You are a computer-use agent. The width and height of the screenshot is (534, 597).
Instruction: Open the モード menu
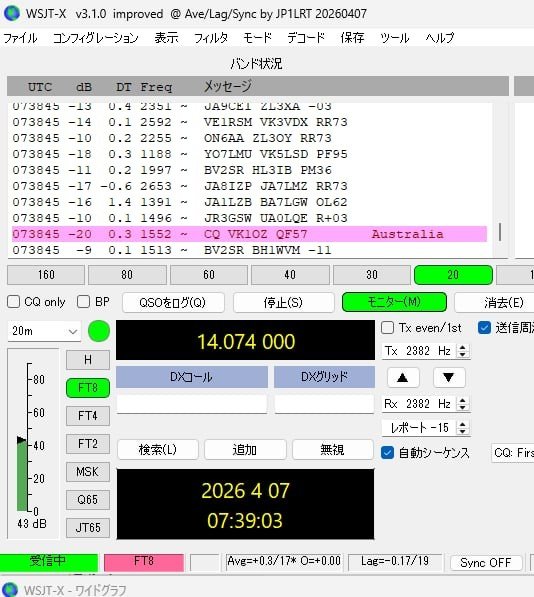pos(258,38)
